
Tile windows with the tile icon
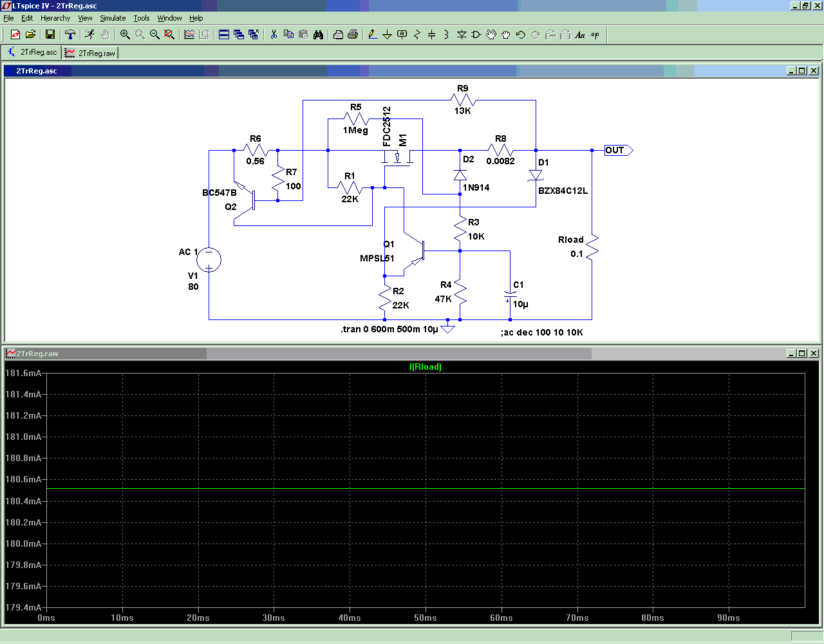pyautogui.click(x=224, y=34)
